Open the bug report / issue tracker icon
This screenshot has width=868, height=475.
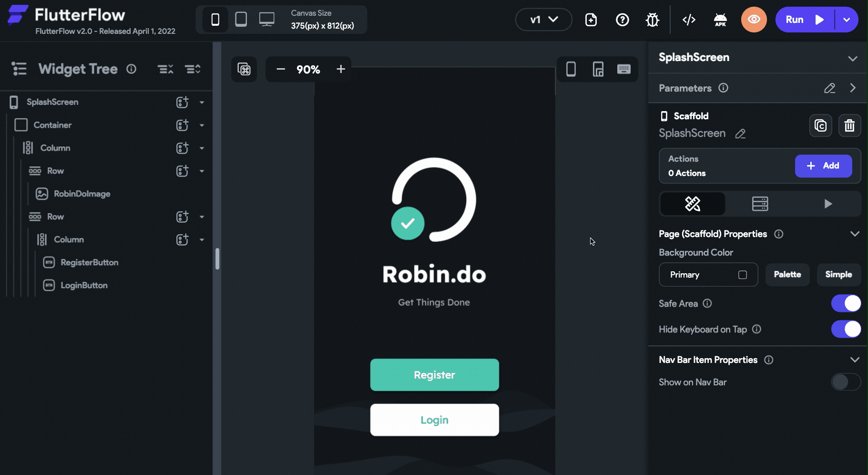(653, 20)
